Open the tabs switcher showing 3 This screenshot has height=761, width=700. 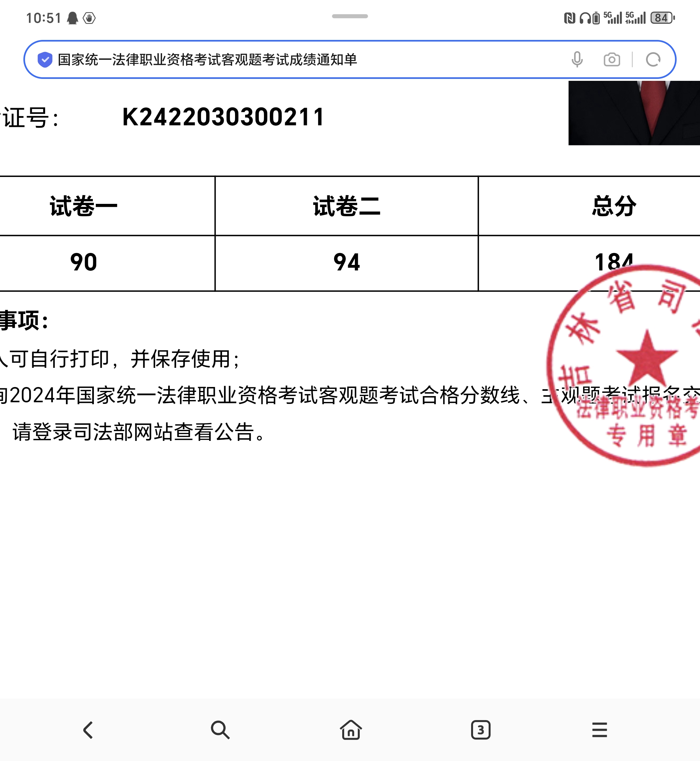(x=481, y=730)
